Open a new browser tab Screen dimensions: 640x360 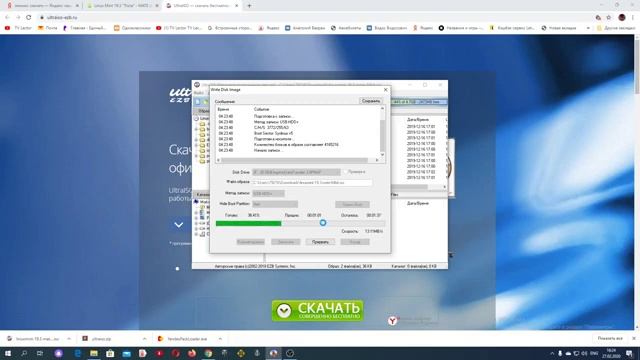[x=249, y=6]
